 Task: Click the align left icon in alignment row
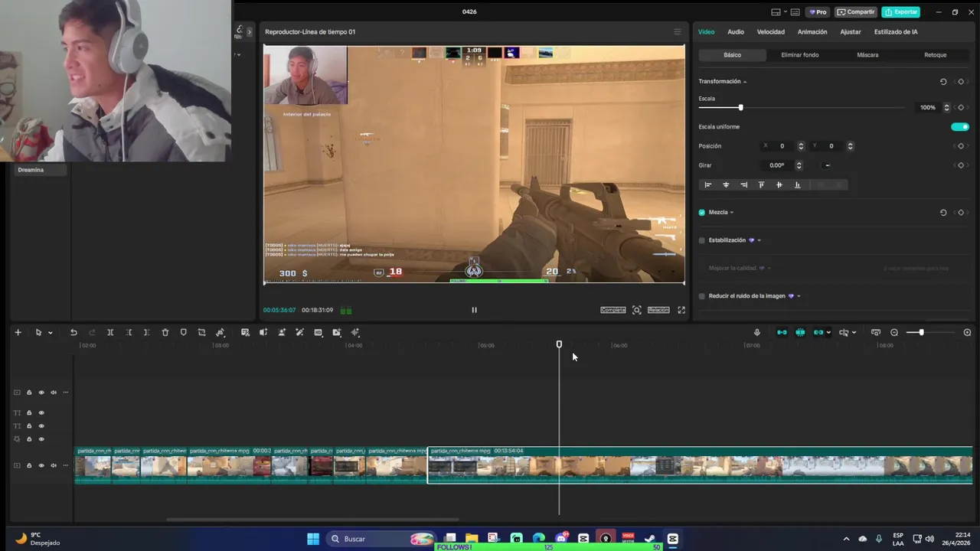(708, 184)
